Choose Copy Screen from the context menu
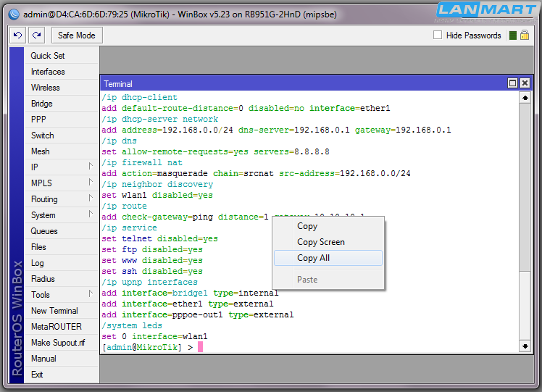This screenshot has height=392, width=542. pyautogui.click(x=328, y=242)
